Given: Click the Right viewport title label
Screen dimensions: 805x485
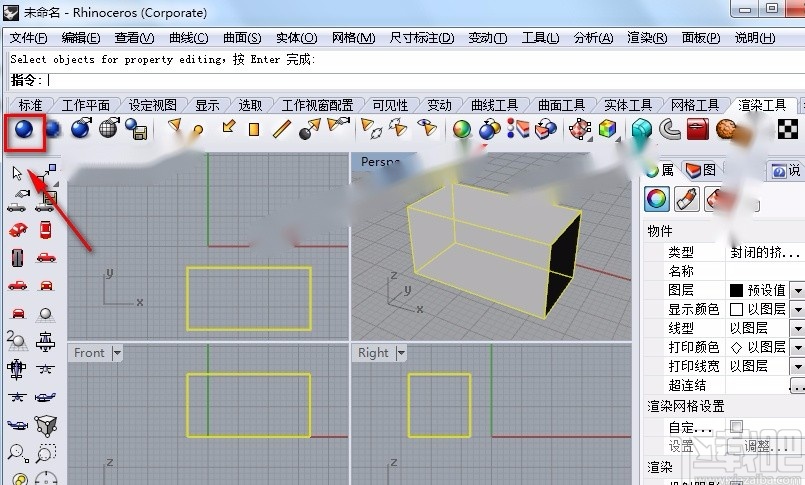Looking at the screenshot, I should point(373,353).
